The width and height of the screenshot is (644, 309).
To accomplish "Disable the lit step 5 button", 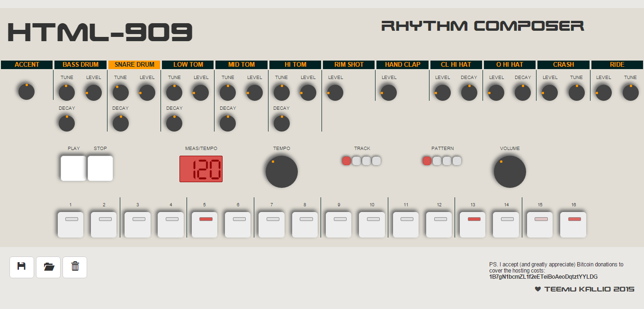I will (205, 225).
